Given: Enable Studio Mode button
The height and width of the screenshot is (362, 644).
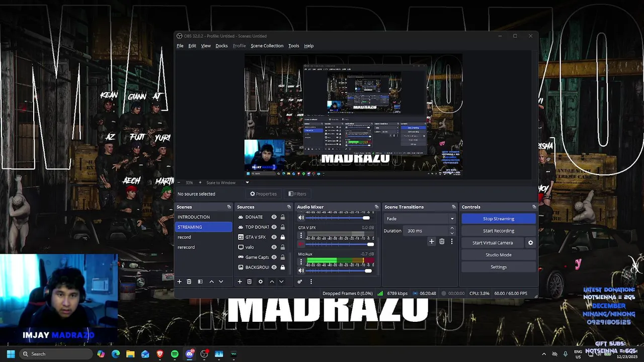Looking at the screenshot, I should coord(499,255).
